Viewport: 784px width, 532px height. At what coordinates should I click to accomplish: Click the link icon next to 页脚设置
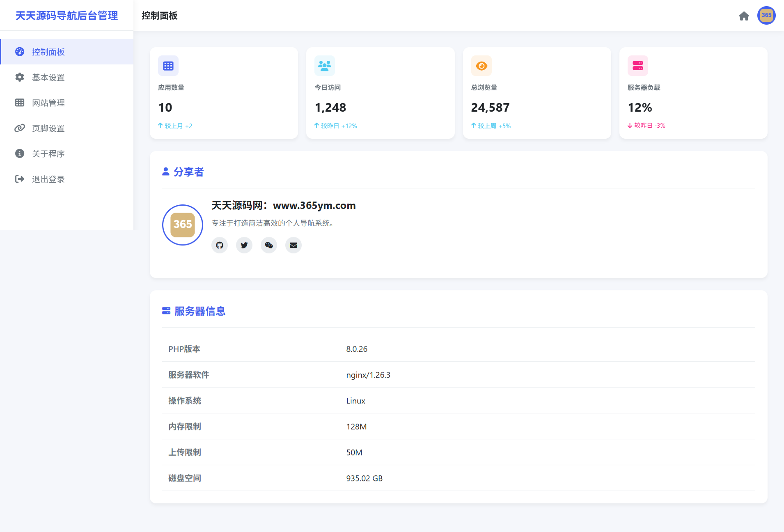point(20,128)
